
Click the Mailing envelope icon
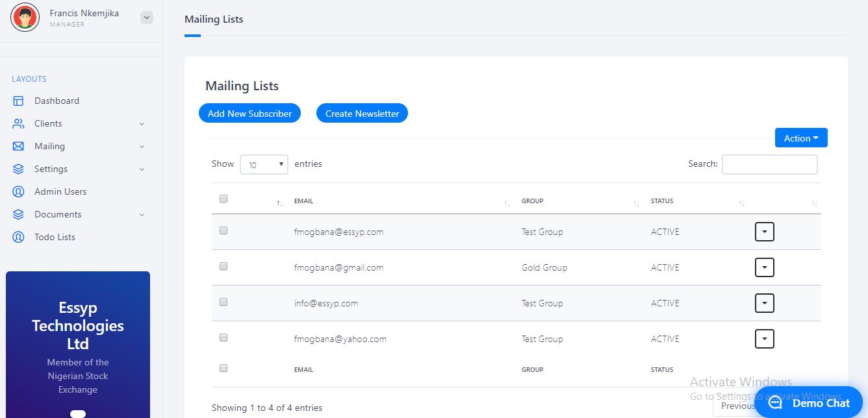(x=18, y=147)
